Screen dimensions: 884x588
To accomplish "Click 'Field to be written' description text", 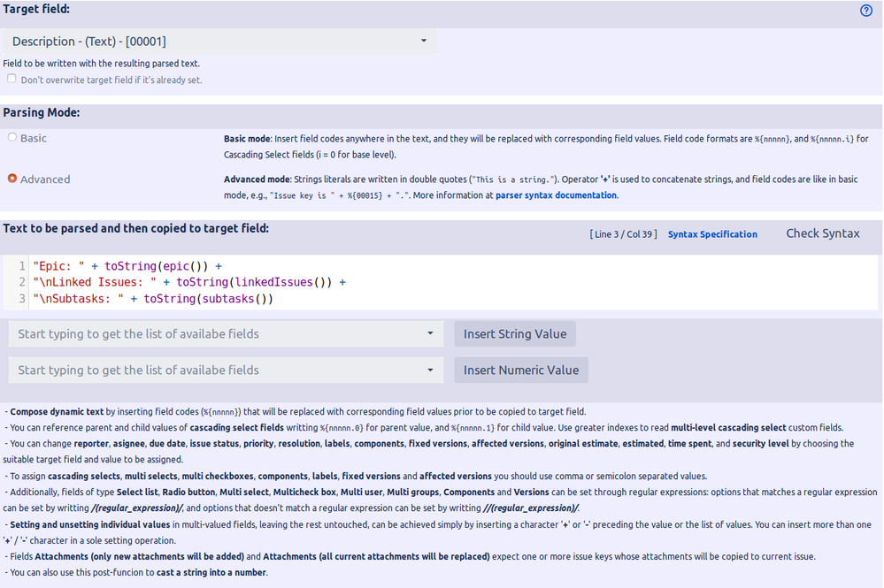I will point(102,64).
